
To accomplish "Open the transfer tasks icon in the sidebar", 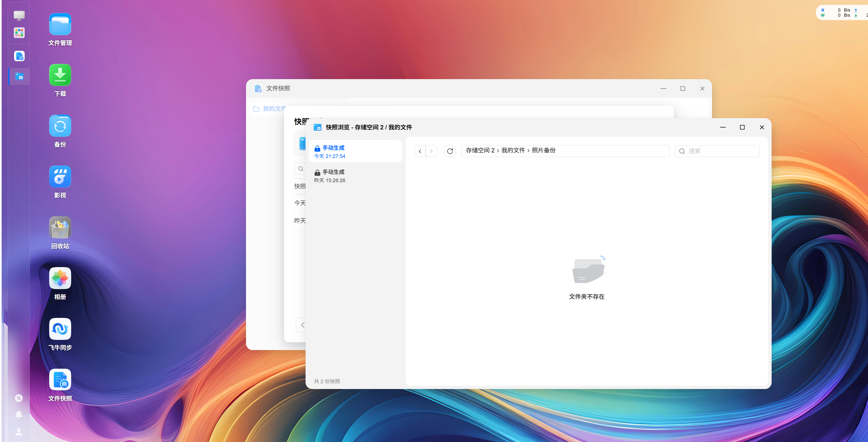I will coord(19,398).
